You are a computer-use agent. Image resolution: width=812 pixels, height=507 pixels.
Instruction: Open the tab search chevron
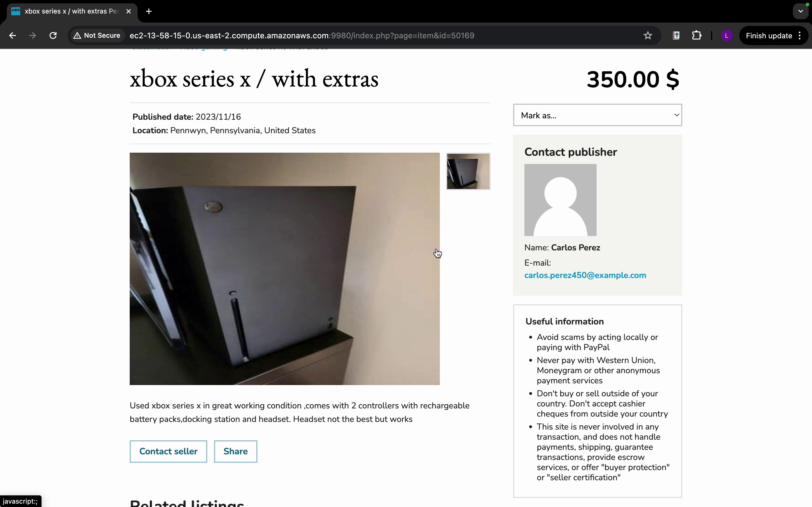pos(801,11)
